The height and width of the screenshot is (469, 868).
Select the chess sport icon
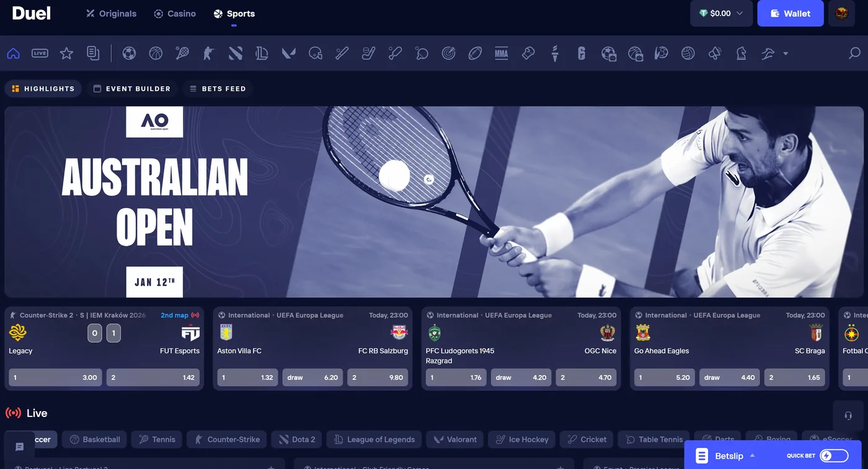742,53
